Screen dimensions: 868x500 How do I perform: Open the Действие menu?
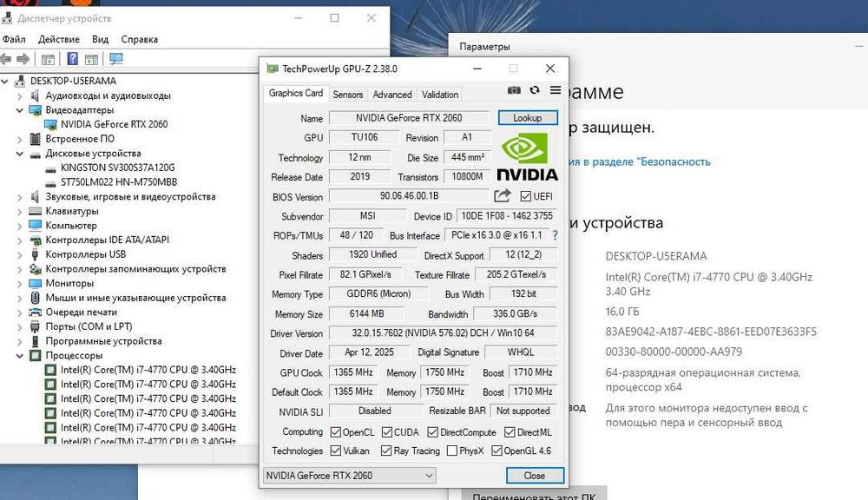coord(59,39)
